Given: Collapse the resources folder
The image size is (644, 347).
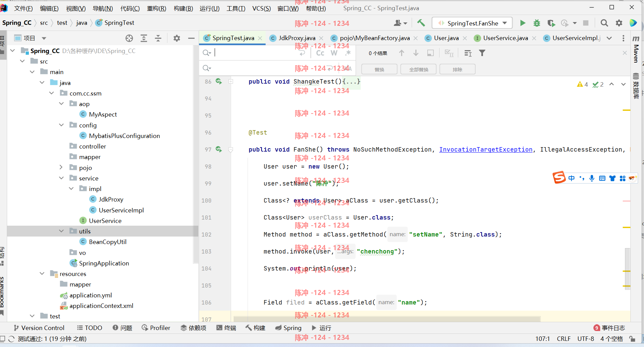Looking at the screenshot, I should point(42,274).
